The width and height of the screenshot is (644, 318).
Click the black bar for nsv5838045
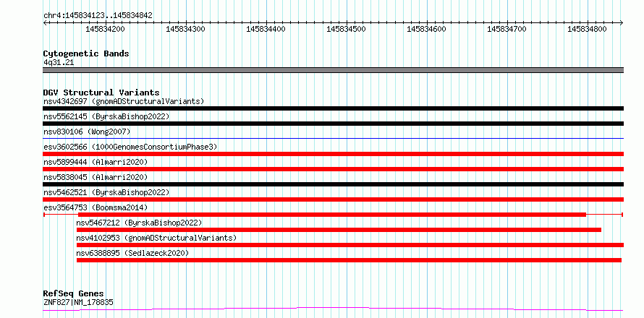(334, 184)
